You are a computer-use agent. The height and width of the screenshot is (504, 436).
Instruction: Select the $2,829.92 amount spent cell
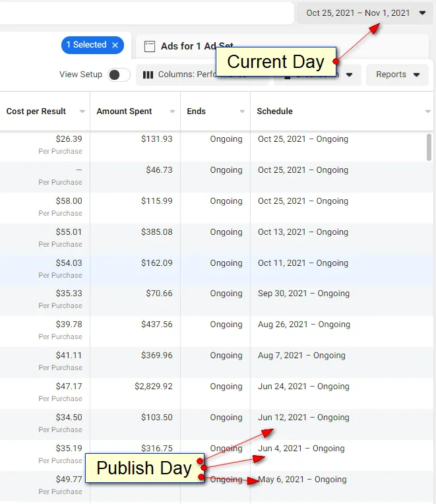[154, 387]
